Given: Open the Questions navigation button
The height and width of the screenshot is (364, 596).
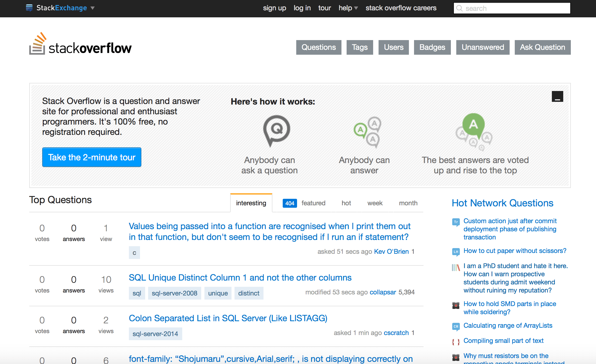Looking at the screenshot, I should click(319, 47).
